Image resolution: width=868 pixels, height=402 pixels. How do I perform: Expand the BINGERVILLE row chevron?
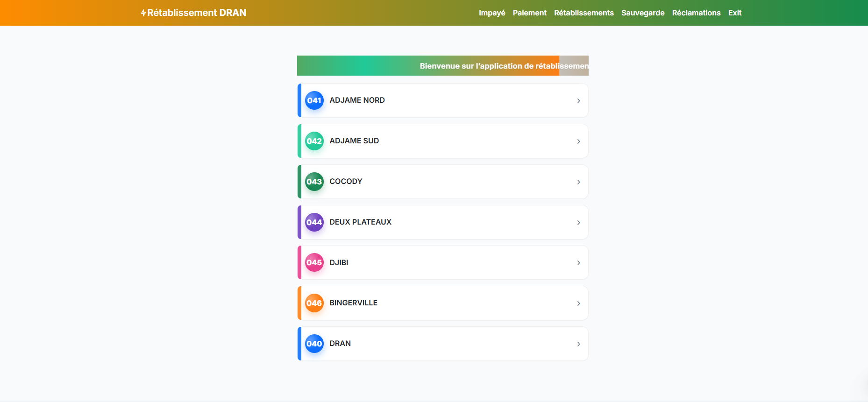click(578, 303)
